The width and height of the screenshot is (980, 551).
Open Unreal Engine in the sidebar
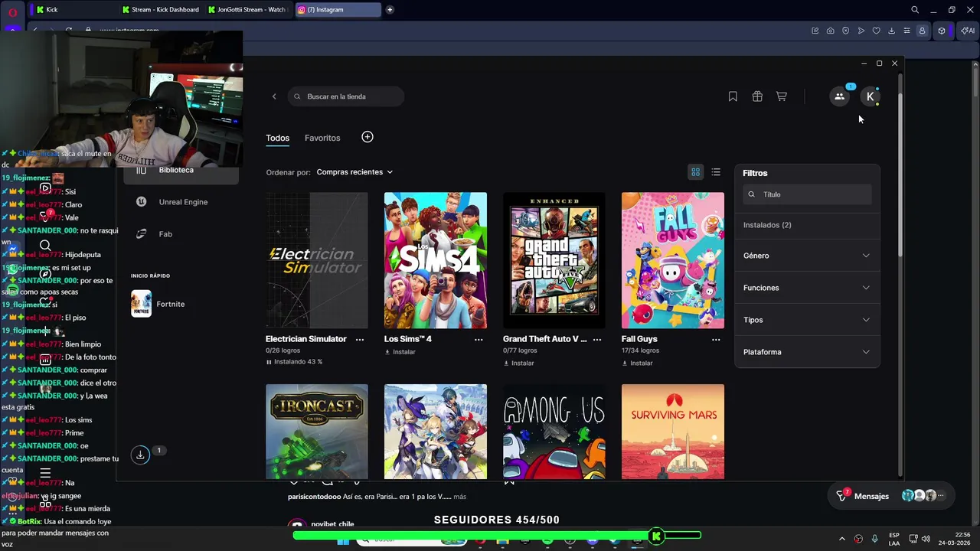(x=181, y=202)
